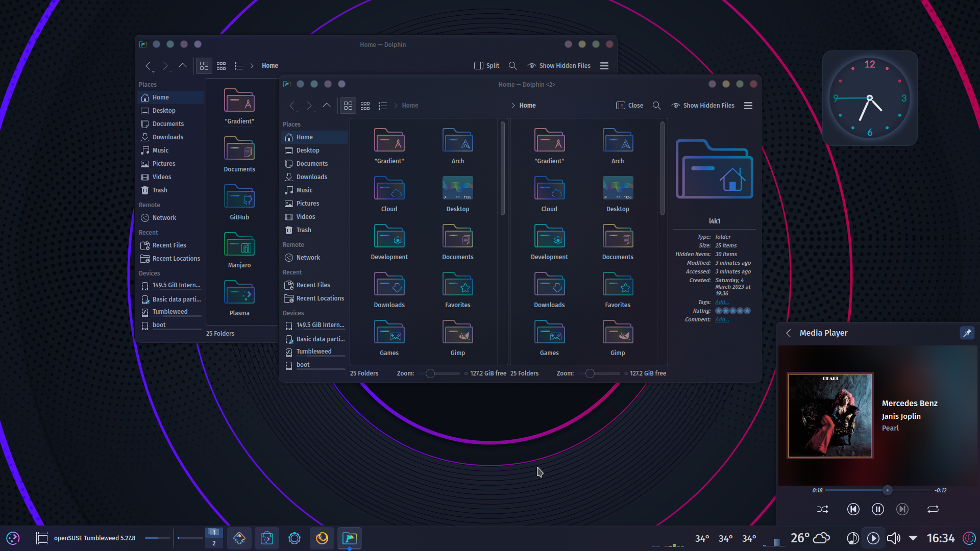Pin the Media Player popup open
This screenshot has height=551, width=980.
967,333
